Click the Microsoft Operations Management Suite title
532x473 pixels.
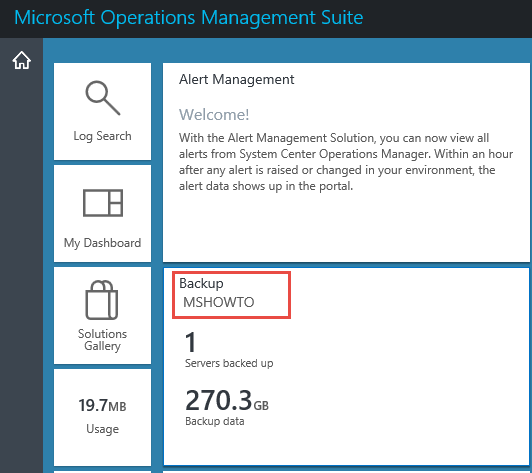(x=189, y=17)
